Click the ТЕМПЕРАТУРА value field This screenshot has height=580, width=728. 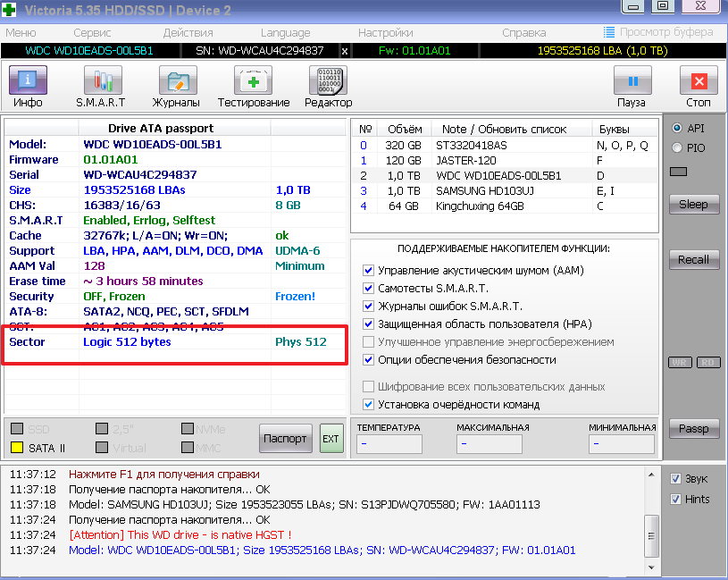pos(389,444)
